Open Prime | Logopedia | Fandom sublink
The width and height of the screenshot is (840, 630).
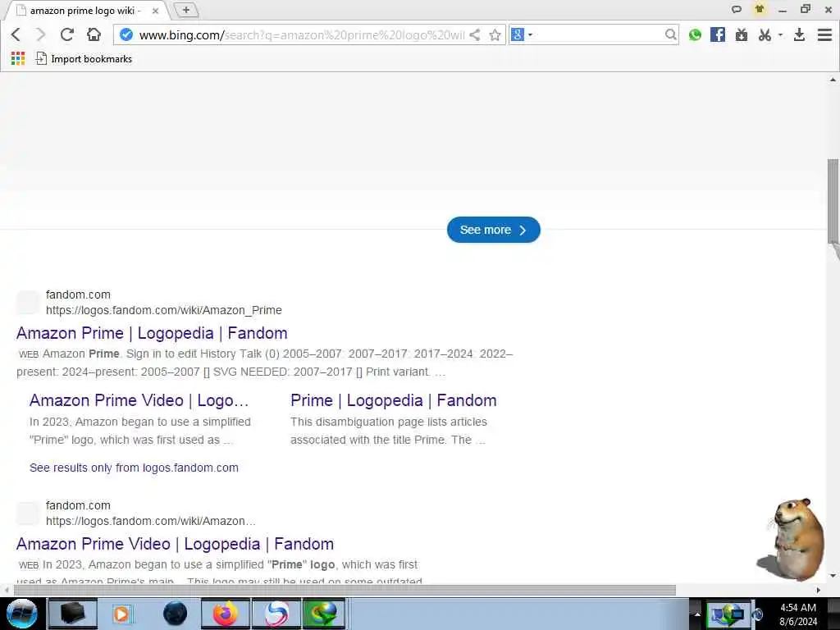click(393, 400)
